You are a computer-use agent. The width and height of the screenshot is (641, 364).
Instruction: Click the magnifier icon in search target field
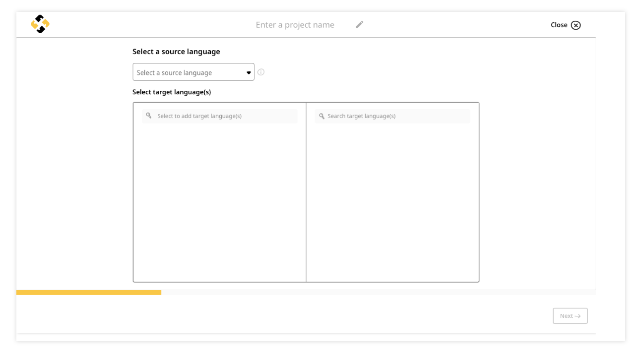point(321,116)
